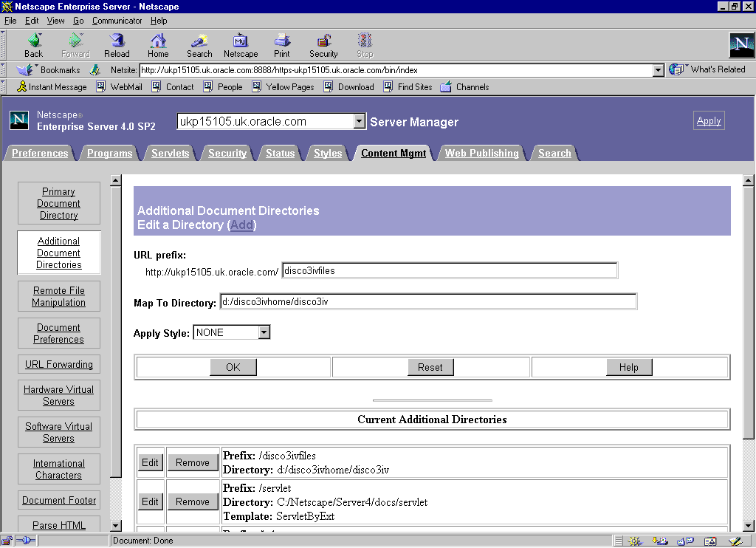This screenshot has height=548, width=756.
Task: Open Primary Document Directory link
Action: 59,203
